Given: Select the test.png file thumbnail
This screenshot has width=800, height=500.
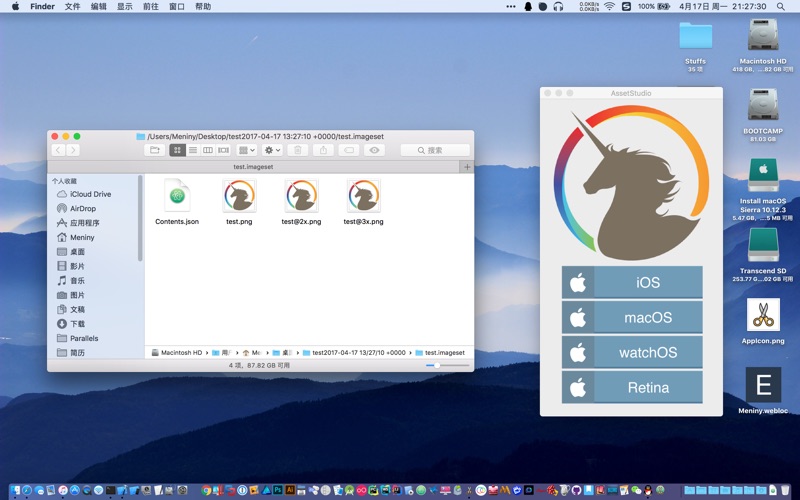Looking at the screenshot, I should pyautogui.click(x=239, y=195).
